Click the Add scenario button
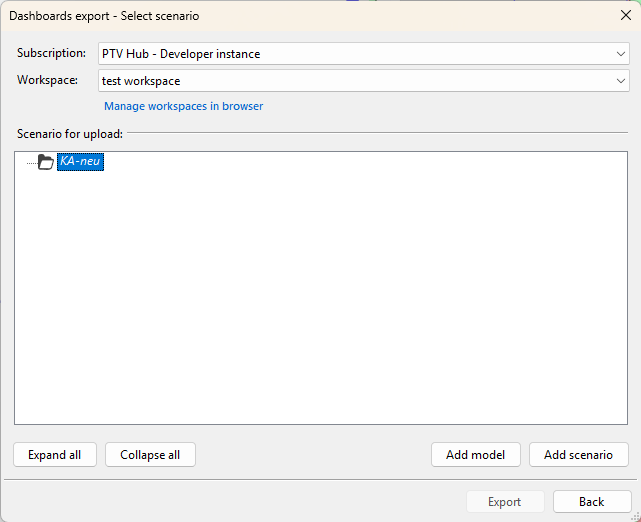Viewport: 641px width, 522px height. [x=578, y=455]
